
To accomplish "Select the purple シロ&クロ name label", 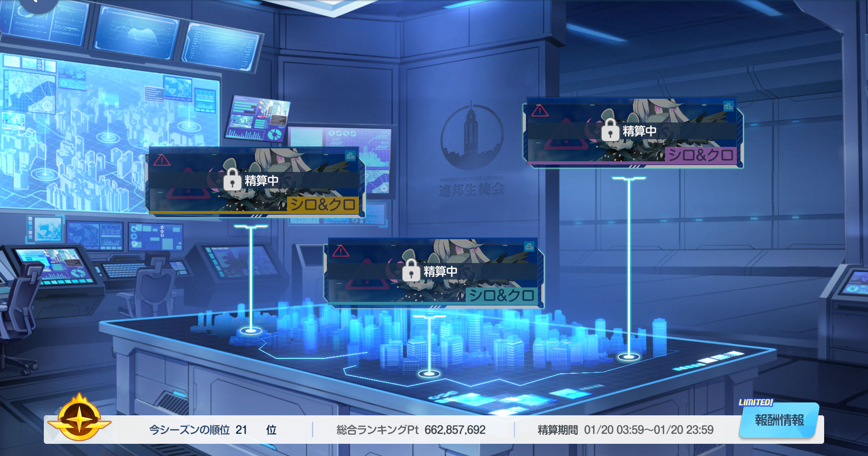I will click(x=700, y=155).
